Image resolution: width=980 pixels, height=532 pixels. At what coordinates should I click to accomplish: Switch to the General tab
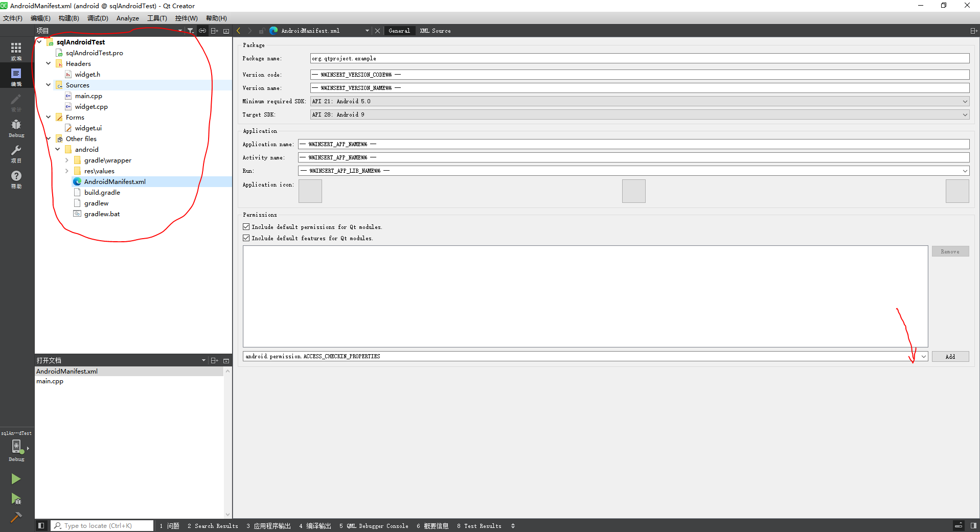pos(399,31)
